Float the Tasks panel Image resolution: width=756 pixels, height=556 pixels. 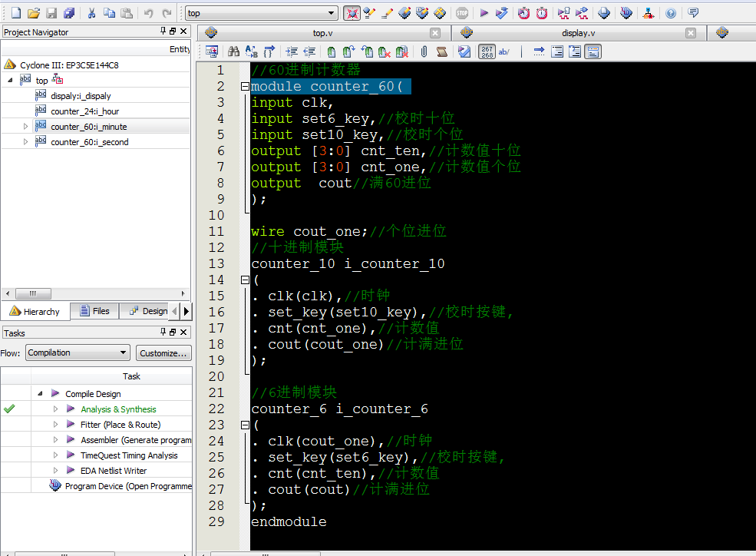tap(173, 333)
